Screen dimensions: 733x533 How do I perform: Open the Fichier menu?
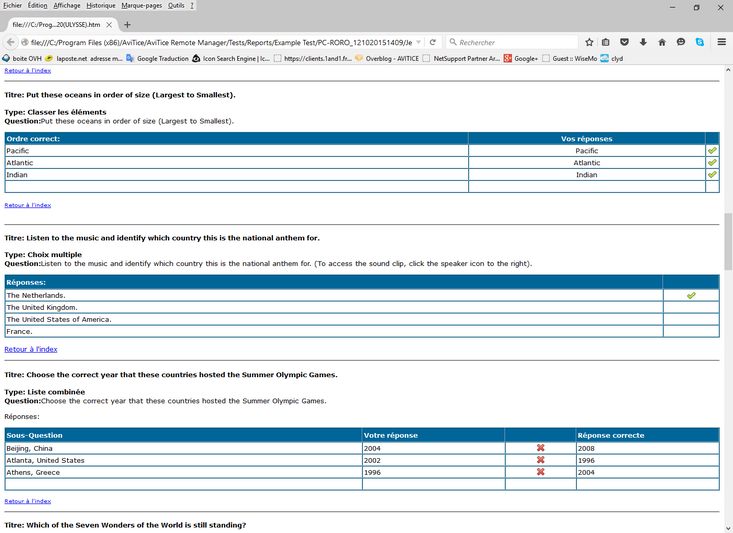tap(12, 6)
